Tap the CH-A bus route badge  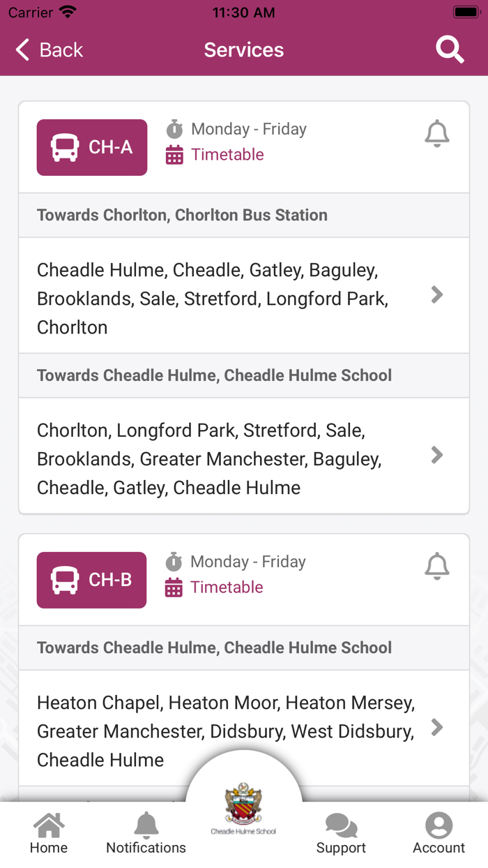click(x=92, y=147)
